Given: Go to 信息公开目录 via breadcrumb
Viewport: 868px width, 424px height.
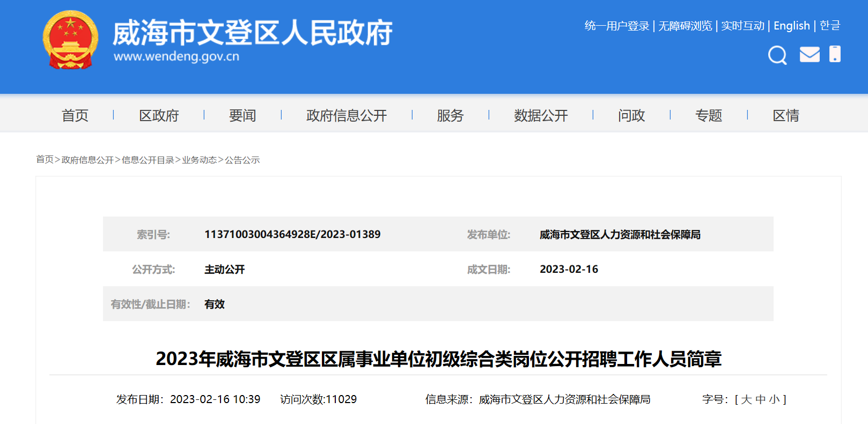Looking at the screenshot, I should tap(148, 160).
